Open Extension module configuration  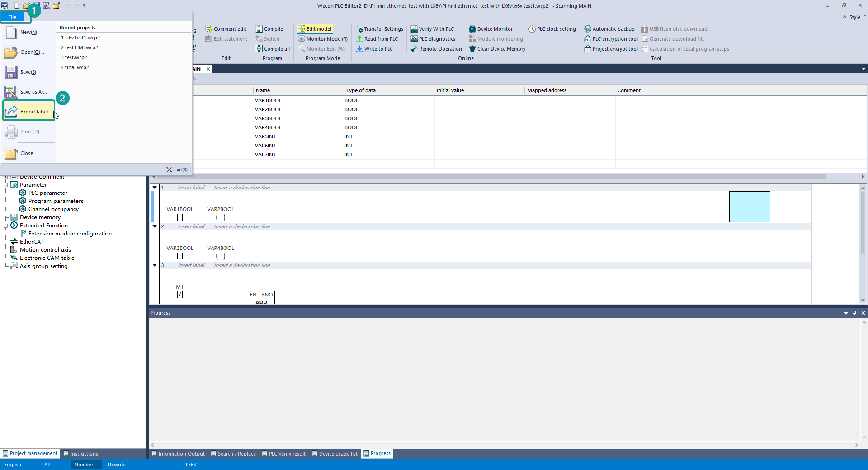[70, 234]
